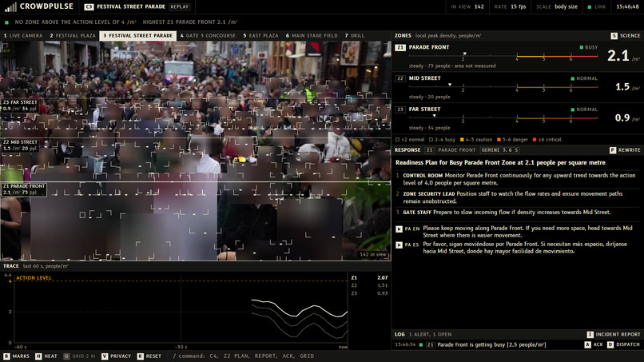Viewport: 644px width, 362px height.
Task: Click the red ≥6 critical legend swatch
Action: click(x=535, y=140)
